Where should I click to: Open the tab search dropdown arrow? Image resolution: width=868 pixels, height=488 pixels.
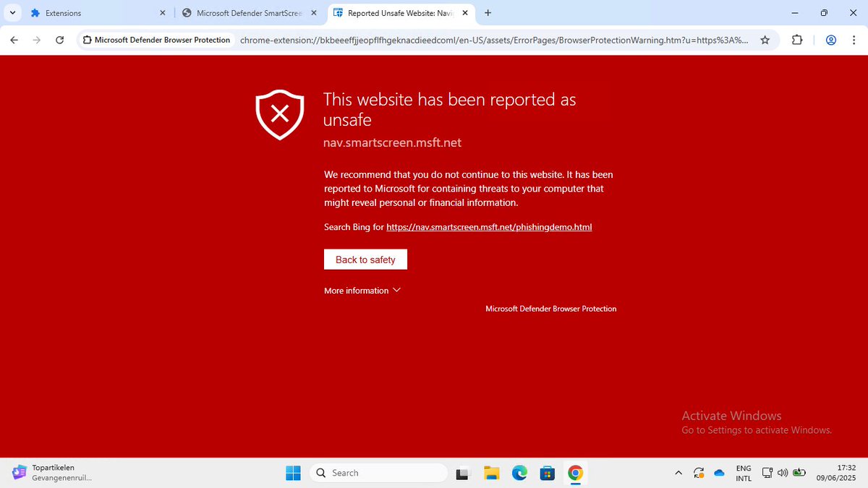coord(13,13)
